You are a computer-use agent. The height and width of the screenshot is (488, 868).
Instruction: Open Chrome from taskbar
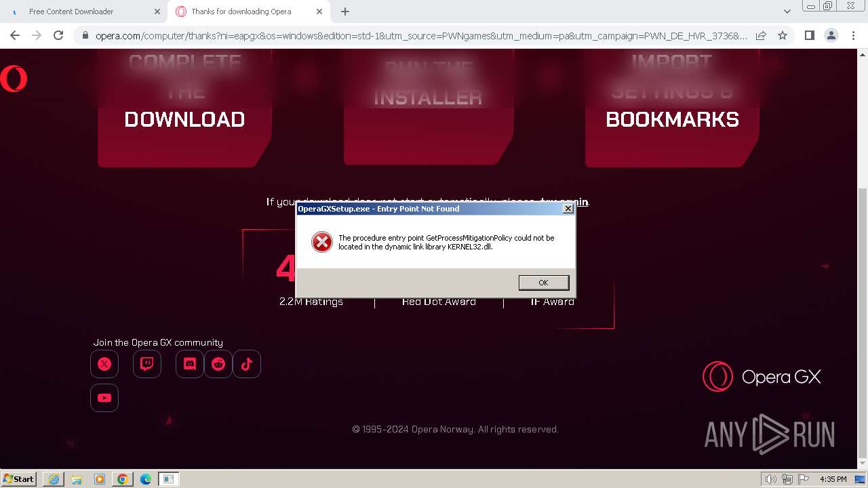coord(123,479)
